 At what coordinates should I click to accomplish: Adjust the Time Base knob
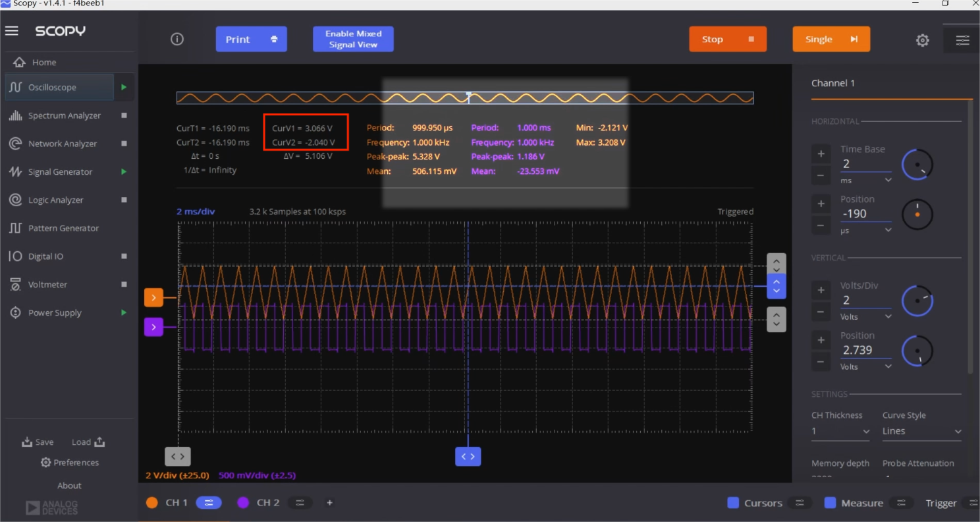[x=917, y=165]
